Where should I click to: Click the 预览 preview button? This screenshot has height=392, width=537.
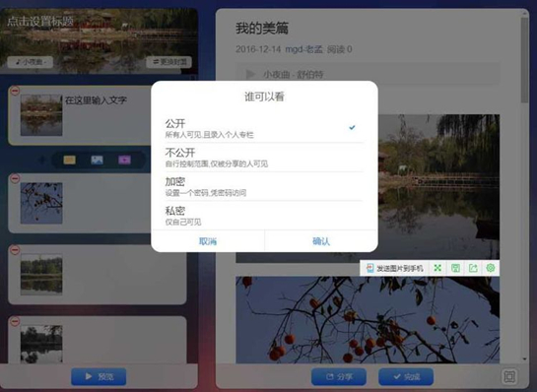[99, 376]
